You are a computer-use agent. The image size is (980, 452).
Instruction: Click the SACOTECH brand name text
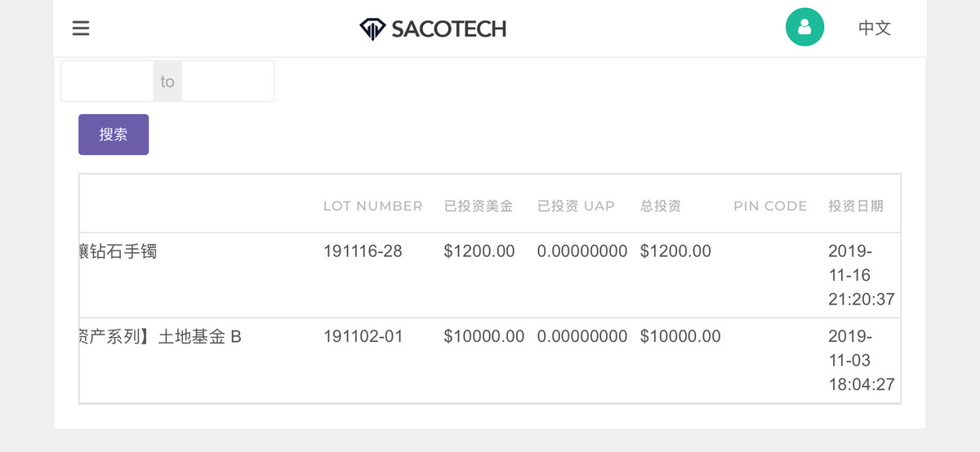[448, 29]
